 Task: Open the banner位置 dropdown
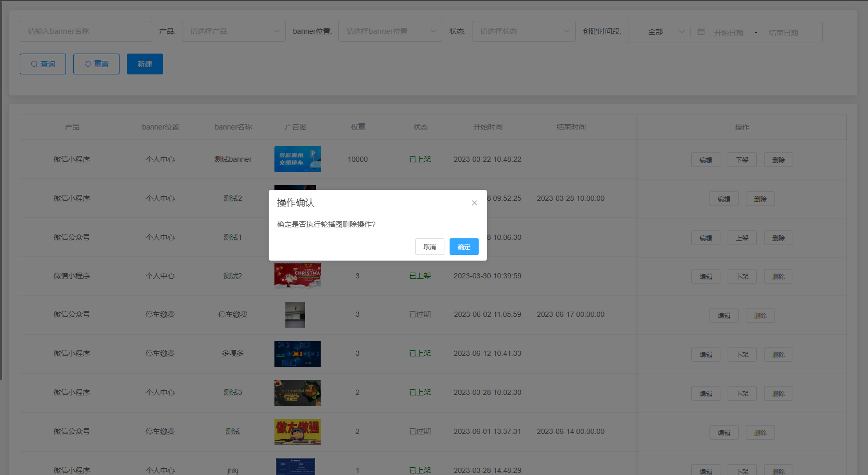[390, 31]
